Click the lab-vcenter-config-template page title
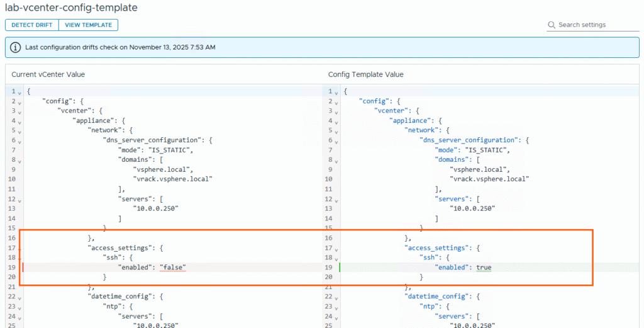 [71, 8]
